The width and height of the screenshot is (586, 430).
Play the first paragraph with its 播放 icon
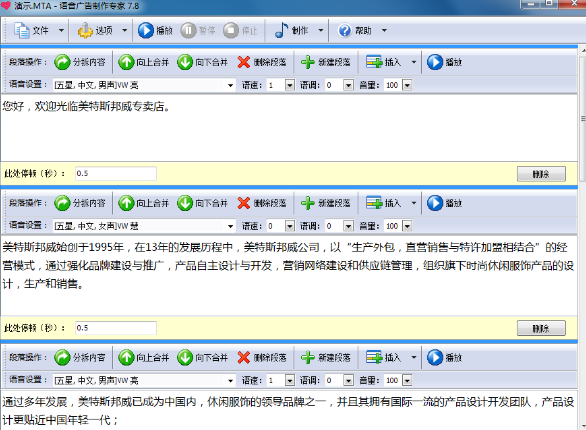[x=435, y=62]
